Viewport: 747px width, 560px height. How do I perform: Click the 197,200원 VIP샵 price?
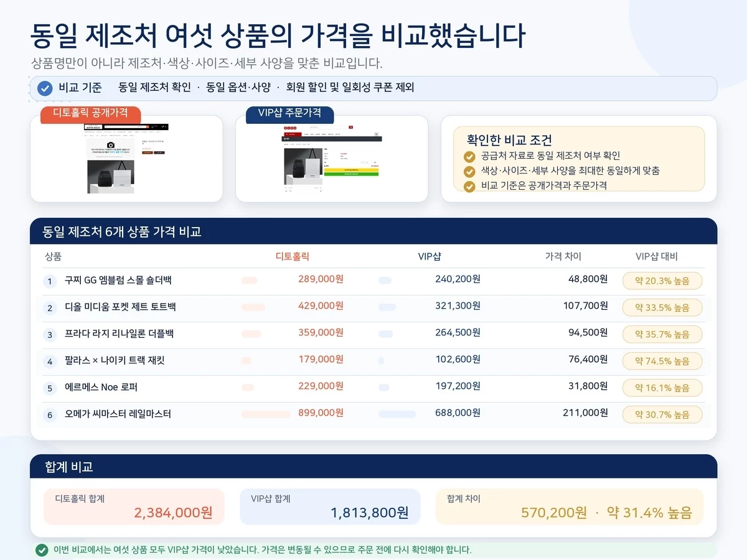pyautogui.click(x=458, y=386)
